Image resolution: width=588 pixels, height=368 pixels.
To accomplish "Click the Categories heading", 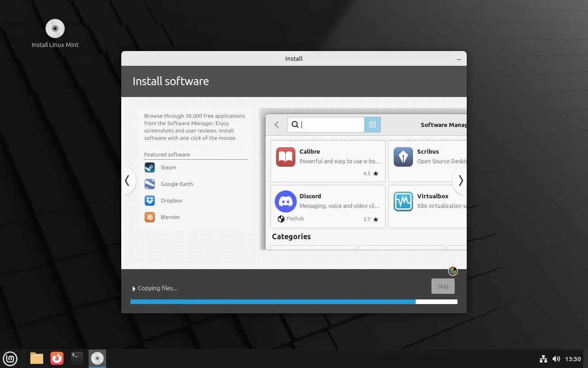I will point(291,236).
